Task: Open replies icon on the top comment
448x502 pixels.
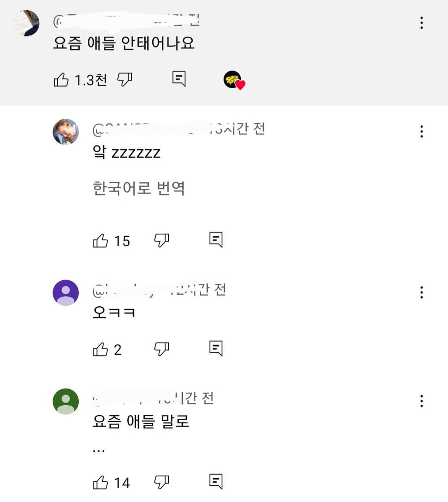Action: [179, 79]
